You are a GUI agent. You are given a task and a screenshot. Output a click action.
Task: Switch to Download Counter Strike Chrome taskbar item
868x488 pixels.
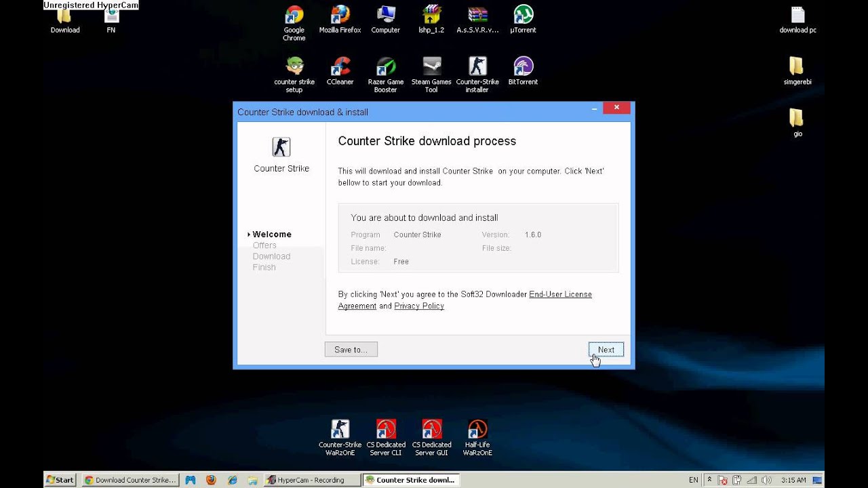point(130,480)
